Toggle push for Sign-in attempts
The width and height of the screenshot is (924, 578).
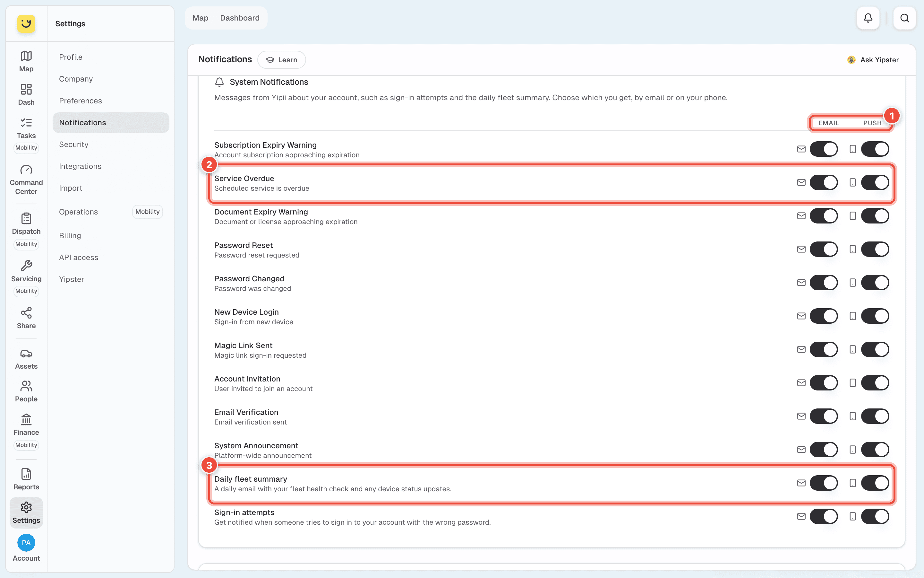[875, 516]
